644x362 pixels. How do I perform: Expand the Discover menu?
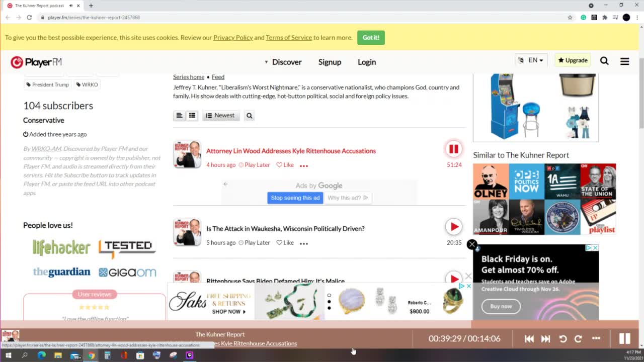[x=283, y=62]
